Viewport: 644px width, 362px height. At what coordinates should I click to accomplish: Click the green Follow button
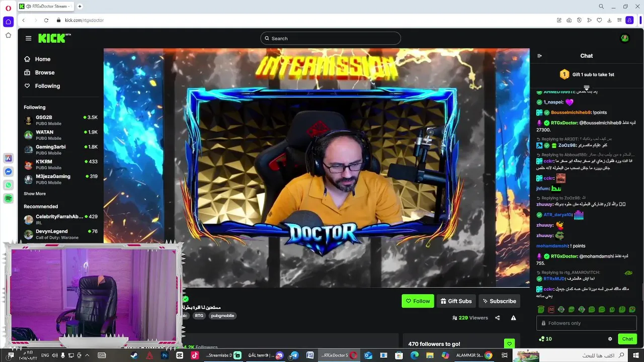[x=418, y=301]
